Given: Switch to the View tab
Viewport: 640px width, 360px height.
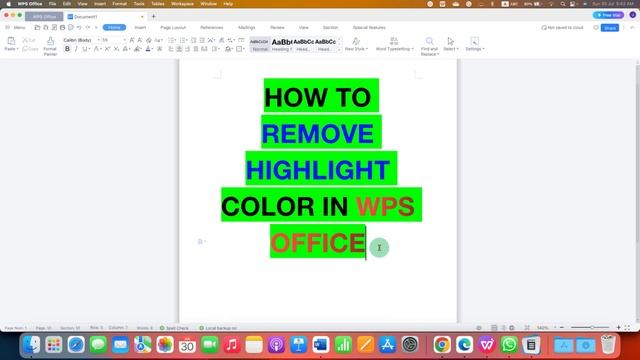Looking at the screenshot, I should pyautogui.click(x=304, y=27).
